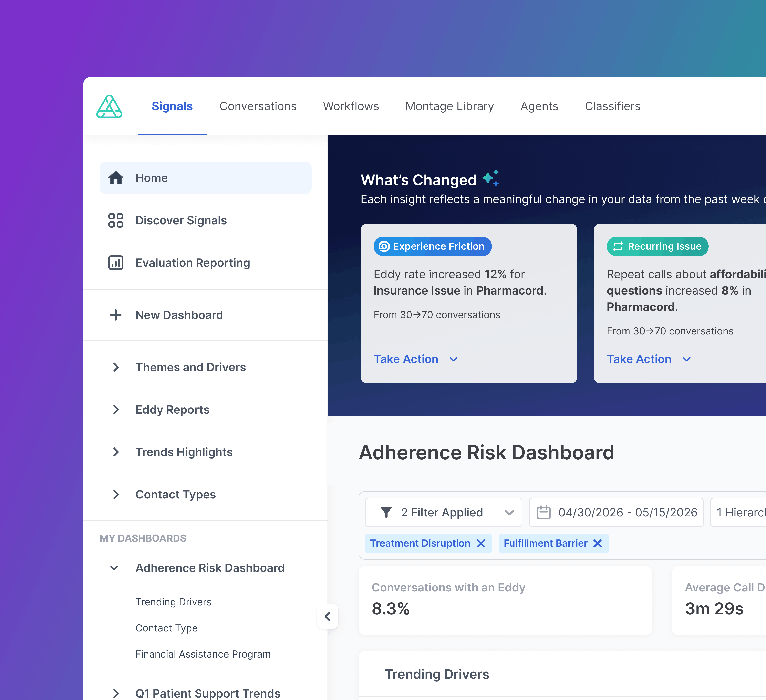Select the Conversations with an Eddy card
Screen dimensions: 766x700
pos(505,600)
